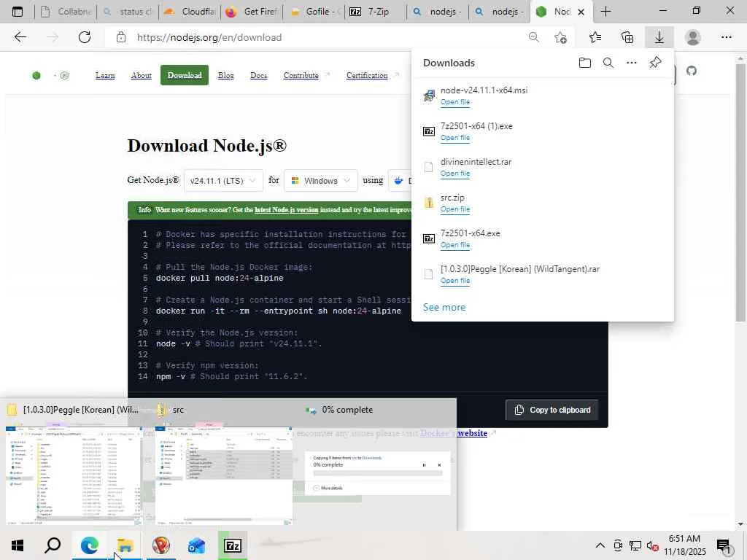This screenshot has height=560, width=747.
Task: Open the Collections icon in toolbar
Action: 627,37
